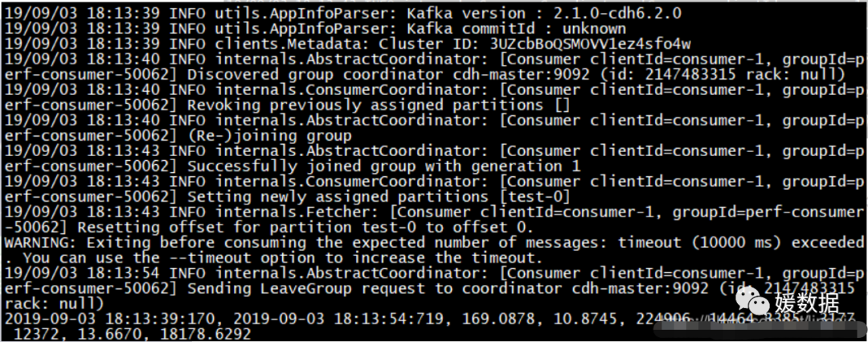Click Successfully joined group with generation 1
The width and height of the screenshot is (868, 342).
(x=384, y=166)
